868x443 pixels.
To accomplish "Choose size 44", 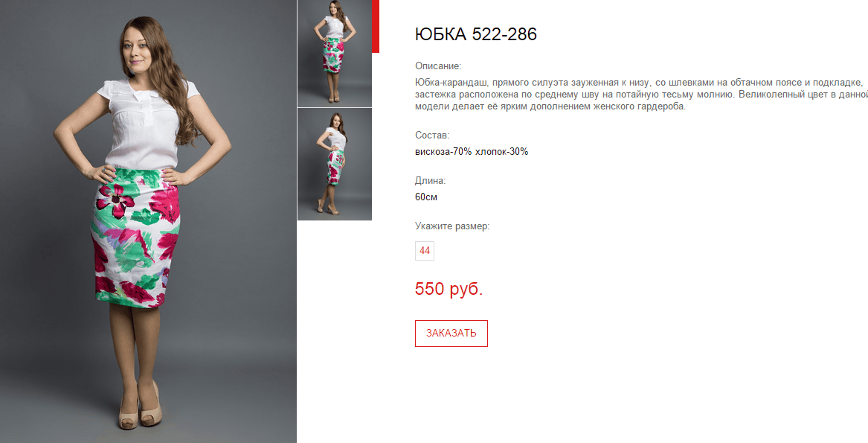I will coord(425,251).
